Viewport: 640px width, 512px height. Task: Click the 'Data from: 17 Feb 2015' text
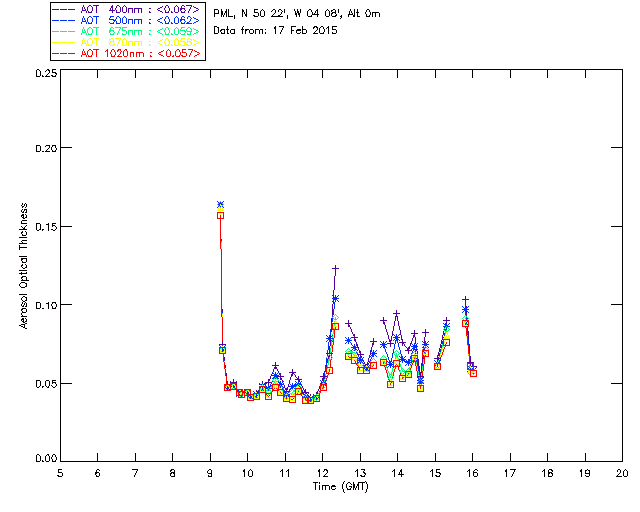pyautogui.click(x=275, y=31)
